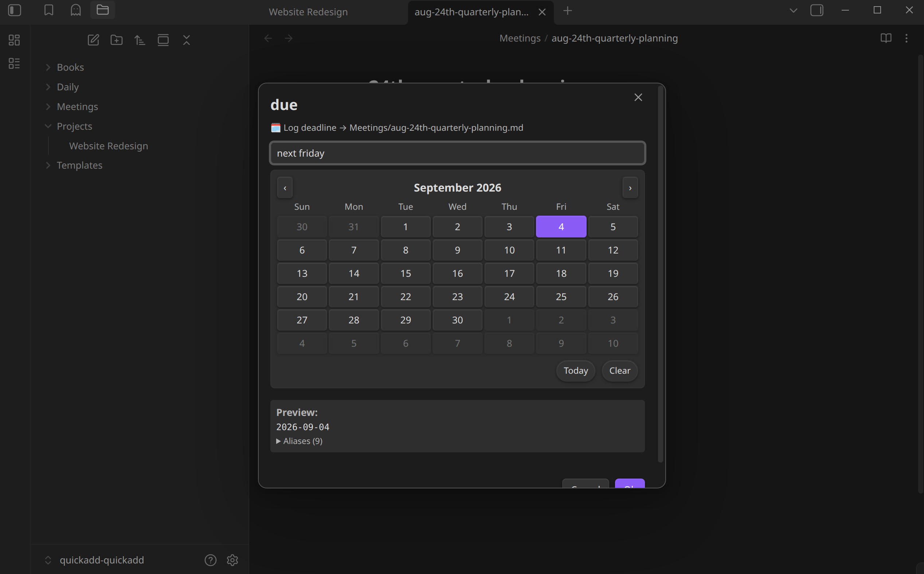Image resolution: width=924 pixels, height=574 pixels.
Task: Click Meetings in the breadcrumb
Action: tap(520, 38)
